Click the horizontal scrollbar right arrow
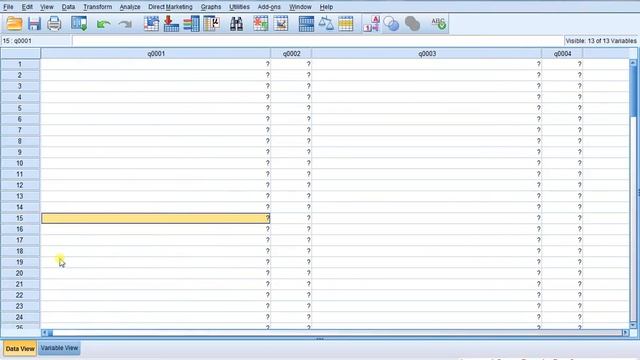 coord(625,333)
